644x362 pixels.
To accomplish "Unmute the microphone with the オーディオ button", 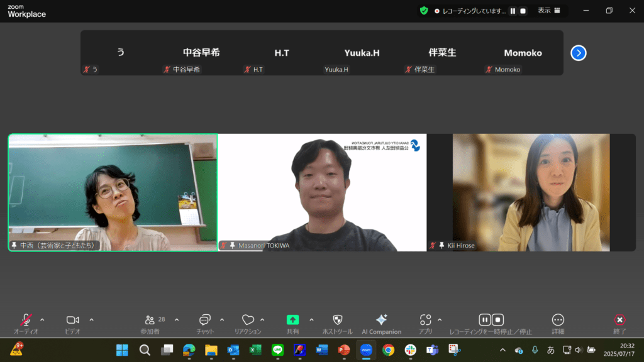I will pyautogui.click(x=26, y=320).
